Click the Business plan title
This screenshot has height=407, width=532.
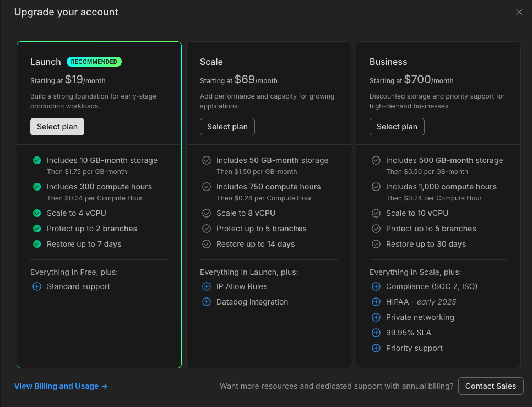[388, 62]
